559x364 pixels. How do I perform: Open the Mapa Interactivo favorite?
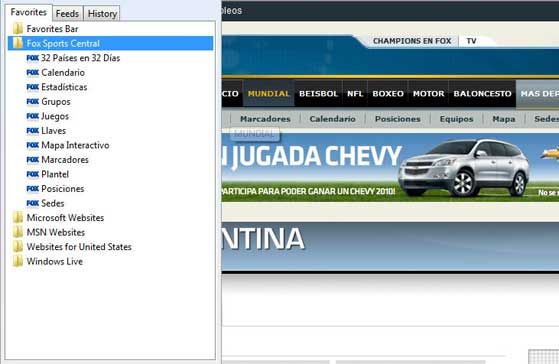point(75,145)
